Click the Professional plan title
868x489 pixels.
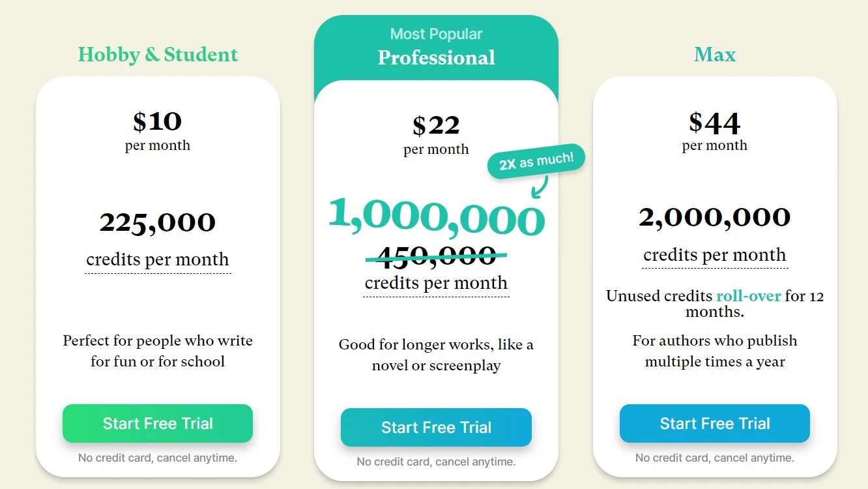436,57
